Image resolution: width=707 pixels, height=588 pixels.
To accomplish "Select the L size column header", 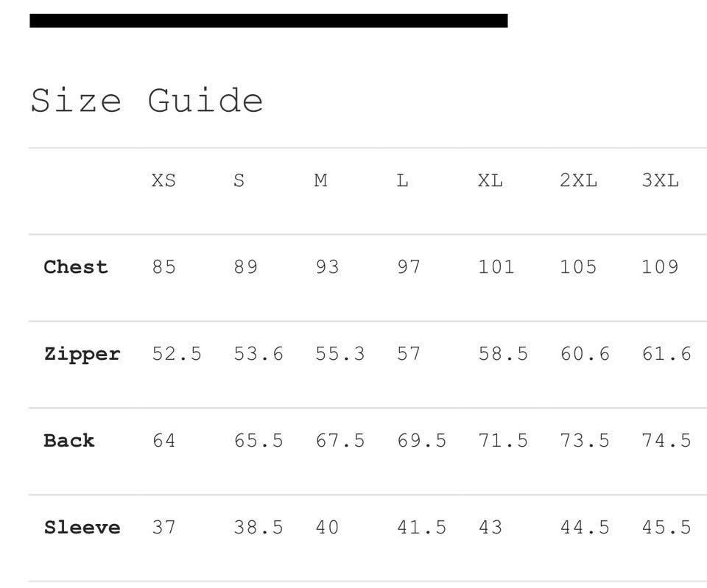I will point(403,181).
